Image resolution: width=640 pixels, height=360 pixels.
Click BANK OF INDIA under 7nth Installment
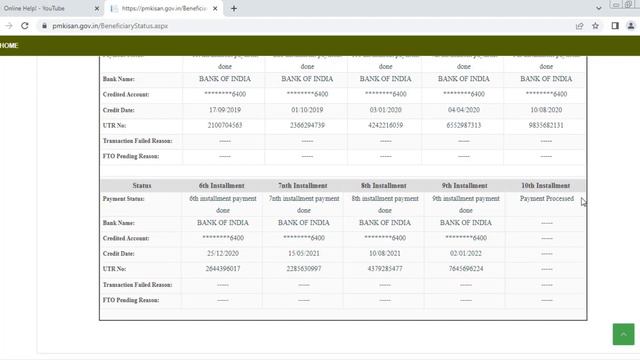coord(304,223)
